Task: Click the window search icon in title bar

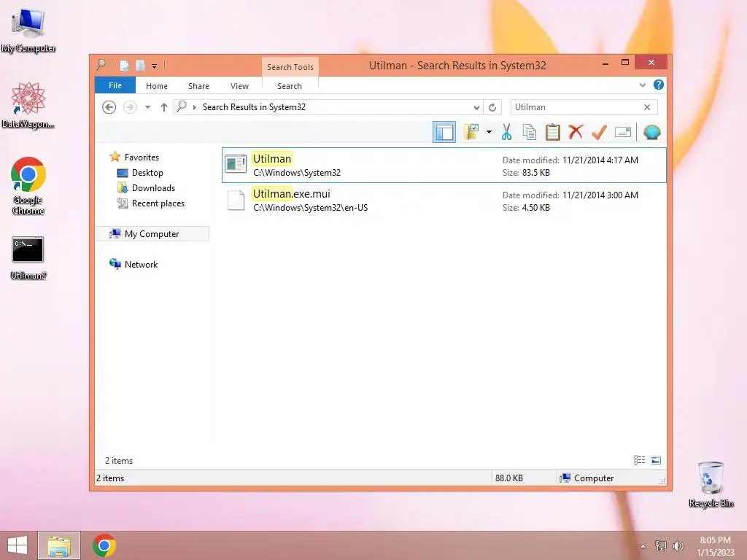Action: click(x=101, y=65)
